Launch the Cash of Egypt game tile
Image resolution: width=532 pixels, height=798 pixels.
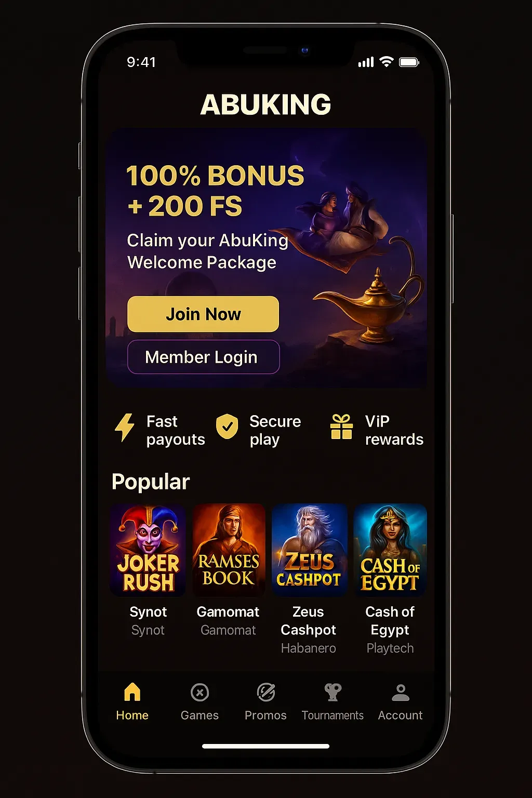pos(390,550)
